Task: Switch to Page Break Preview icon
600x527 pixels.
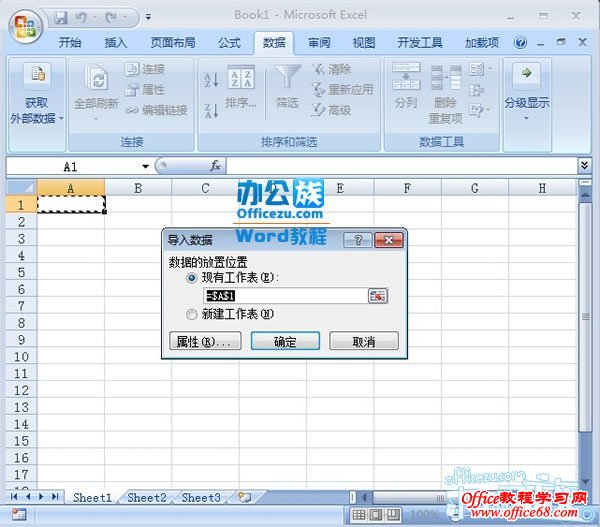Action: coord(393,515)
